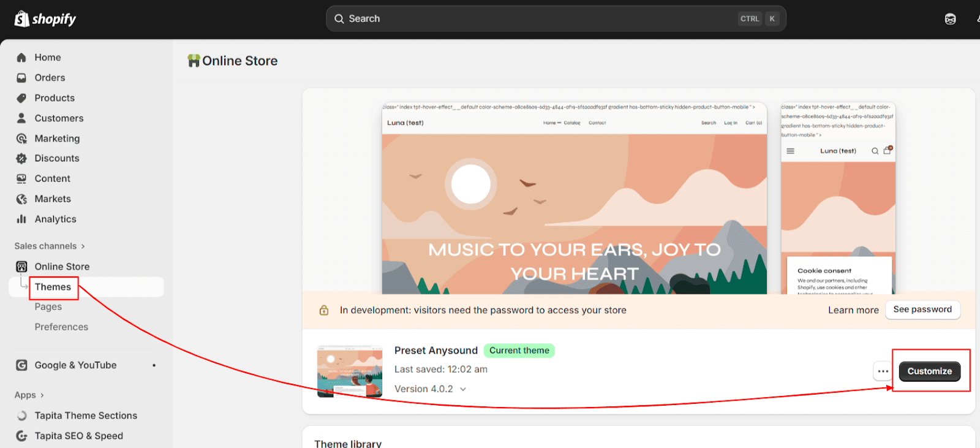The width and height of the screenshot is (980, 448).
Task: Click the Content icon in sidebar
Action: [x=21, y=178]
